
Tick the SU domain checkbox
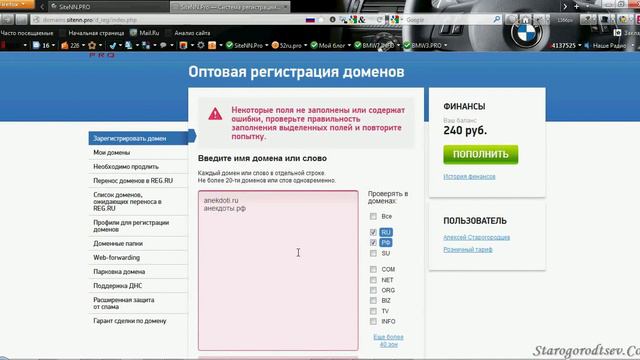coord(373,253)
